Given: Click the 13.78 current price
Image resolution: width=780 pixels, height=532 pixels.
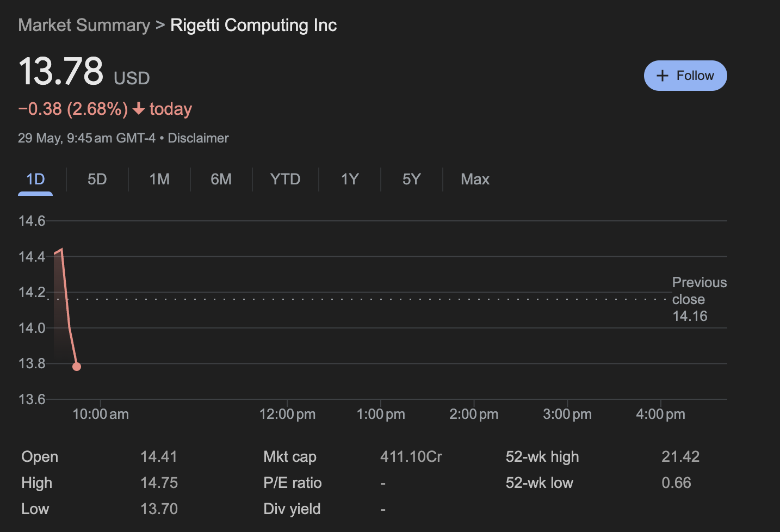Looking at the screenshot, I should click(61, 71).
